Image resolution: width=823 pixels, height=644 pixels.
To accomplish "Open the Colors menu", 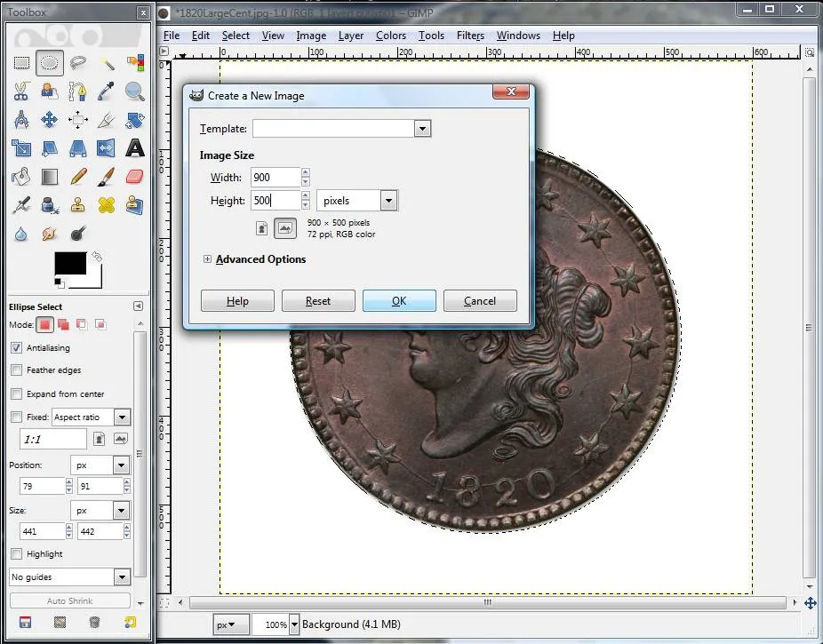I will pyautogui.click(x=391, y=36).
